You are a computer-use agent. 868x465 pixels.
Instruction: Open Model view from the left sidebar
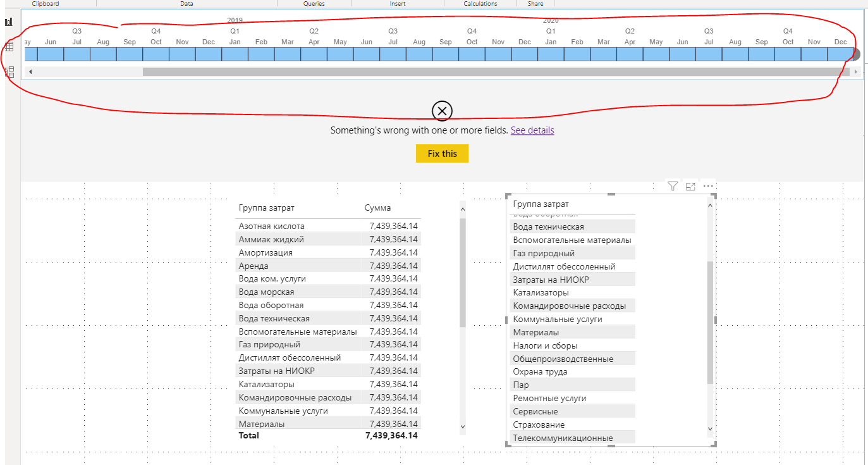(x=9, y=71)
